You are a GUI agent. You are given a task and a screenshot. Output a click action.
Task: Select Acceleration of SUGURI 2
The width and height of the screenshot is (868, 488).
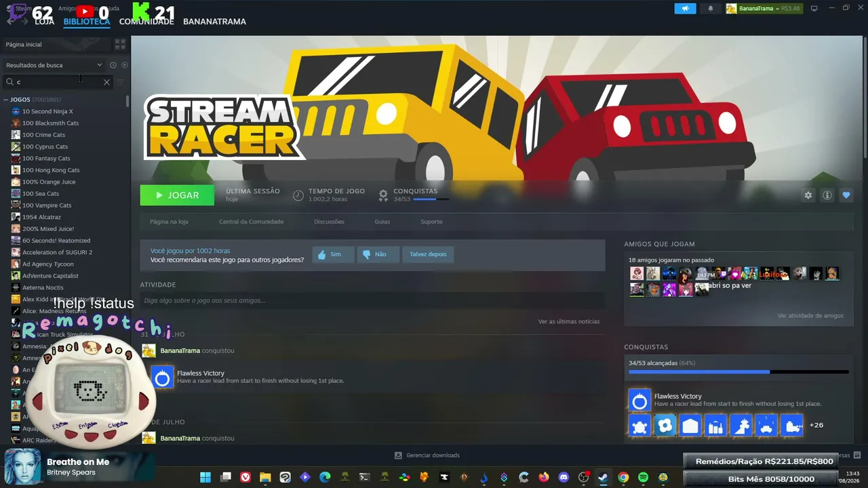click(57, 252)
